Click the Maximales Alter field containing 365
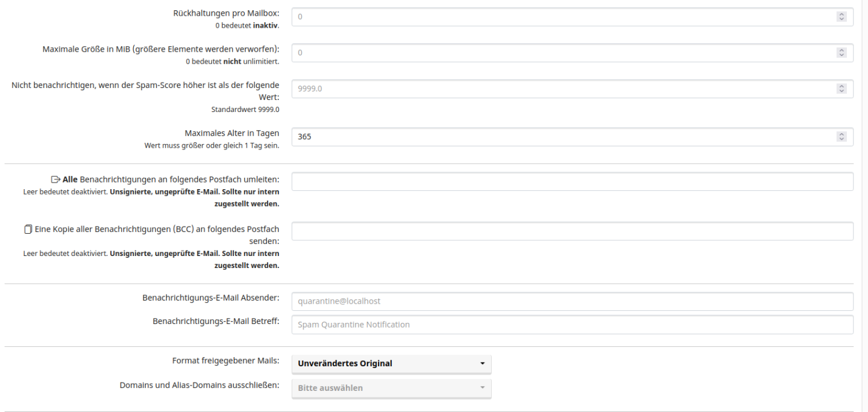The height and width of the screenshot is (412, 868). 561,137
